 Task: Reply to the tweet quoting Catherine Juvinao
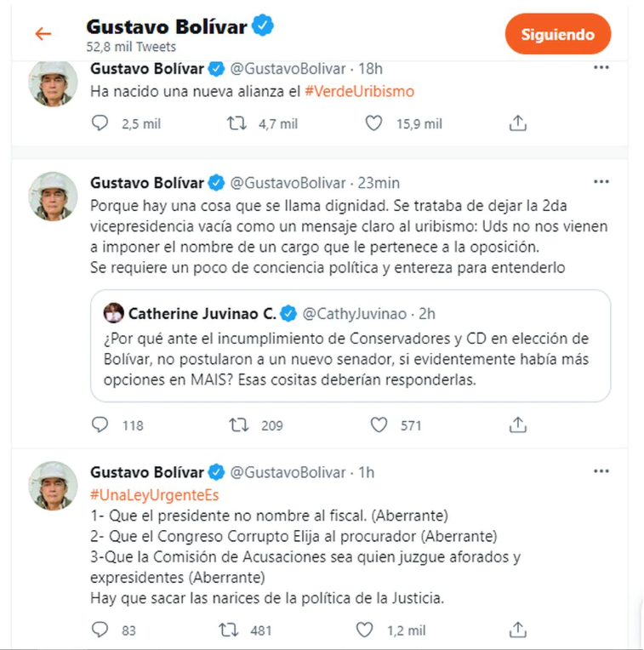pyautogui.click(x=100, y=425)
